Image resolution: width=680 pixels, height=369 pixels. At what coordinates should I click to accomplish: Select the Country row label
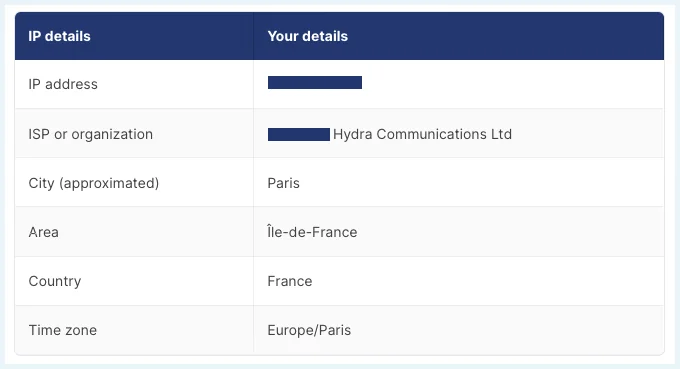[x=55, y=281]
